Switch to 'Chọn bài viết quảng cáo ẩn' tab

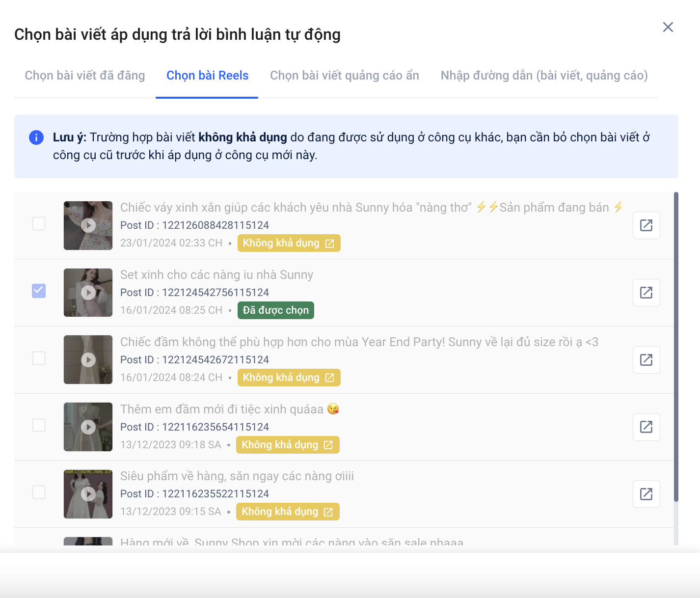[345, 75]
